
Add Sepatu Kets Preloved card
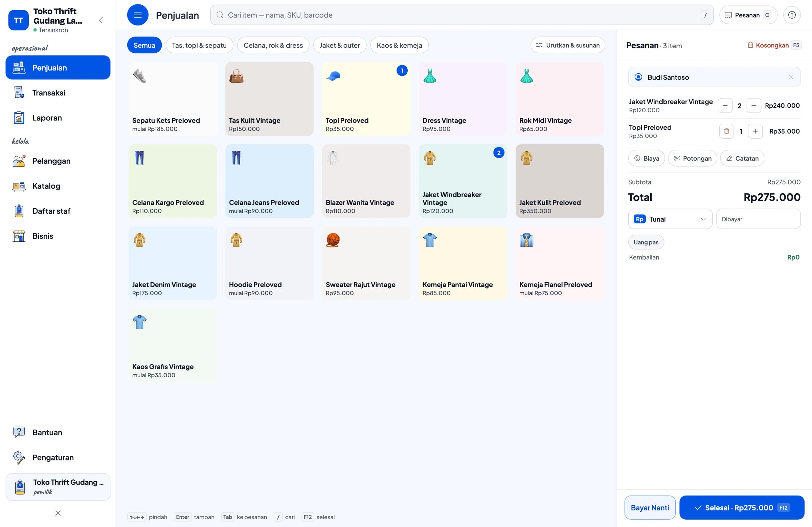(173, 99)
